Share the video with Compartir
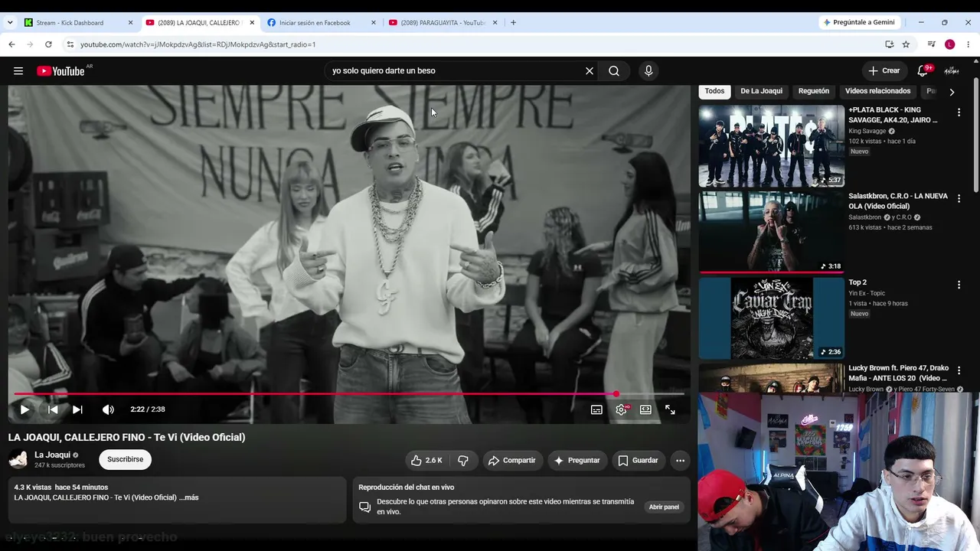The width and height of the screenshot is (980, 551). click(x=511, y=460)
